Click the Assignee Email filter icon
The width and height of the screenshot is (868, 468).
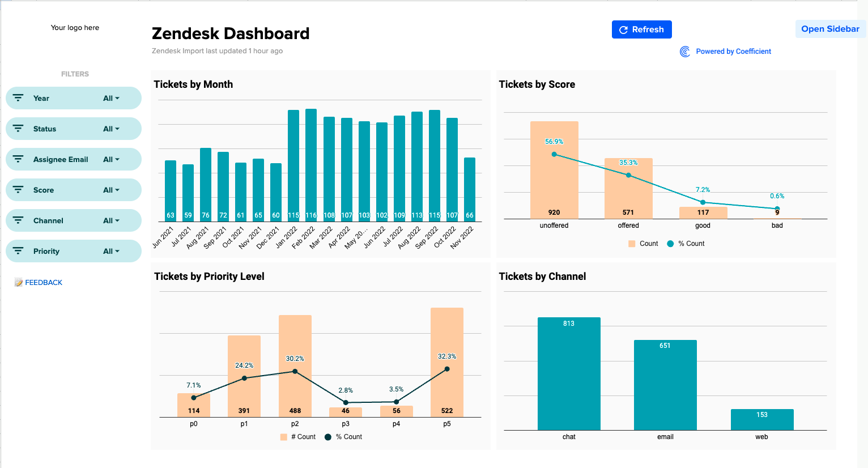[18, 159]
